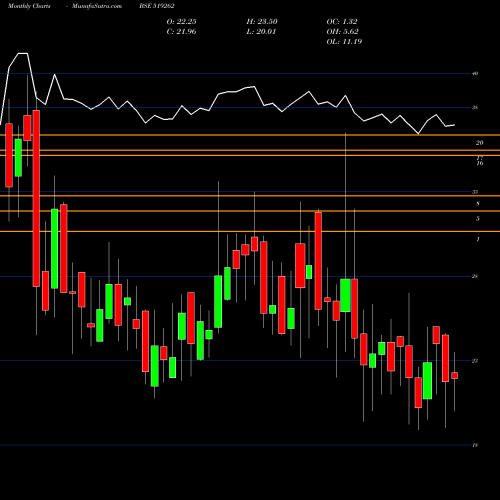Click the "18" price axis label
Image resolution: width=500 pixels, height=500 pixels.
tap(475, 445)
